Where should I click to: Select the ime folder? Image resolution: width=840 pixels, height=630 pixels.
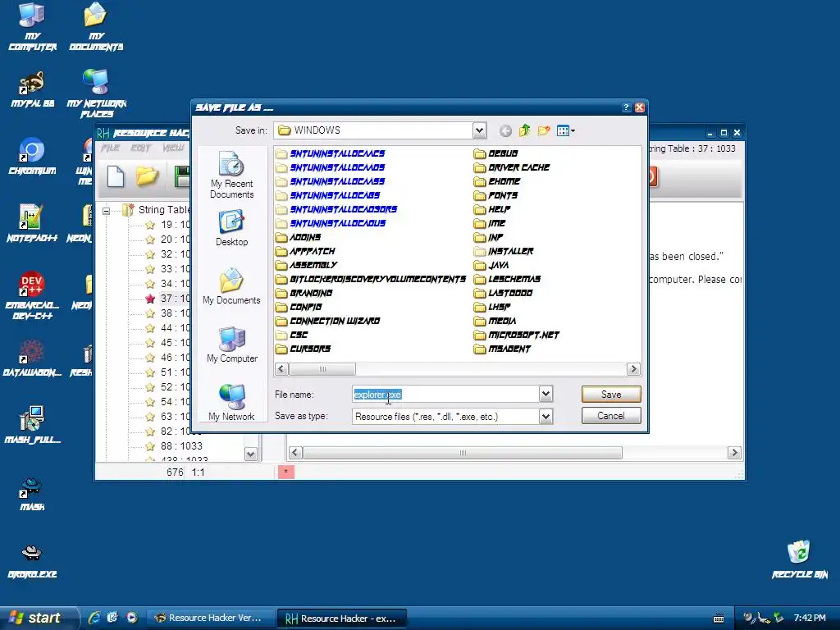490,223
